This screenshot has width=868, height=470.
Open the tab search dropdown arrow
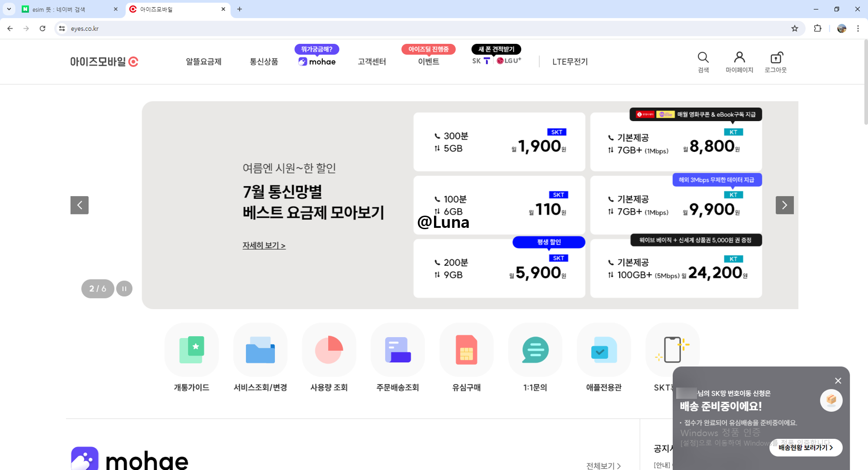9,9
